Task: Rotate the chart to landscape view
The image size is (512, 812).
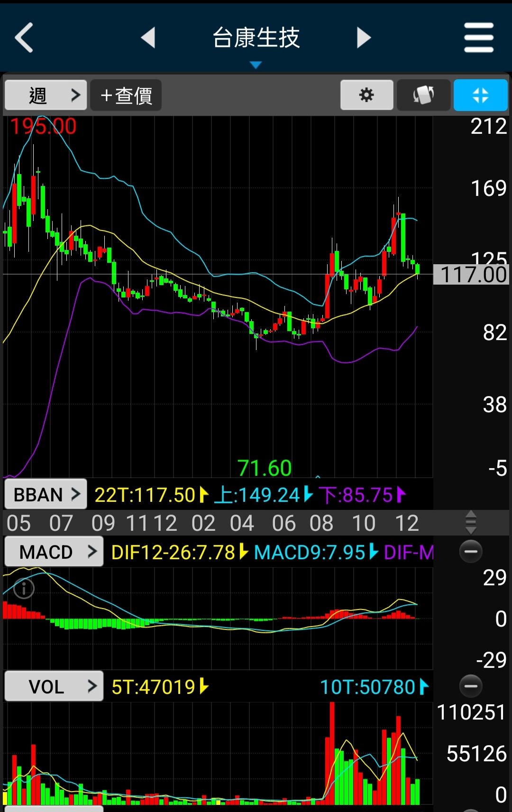Action: point(423,95)
